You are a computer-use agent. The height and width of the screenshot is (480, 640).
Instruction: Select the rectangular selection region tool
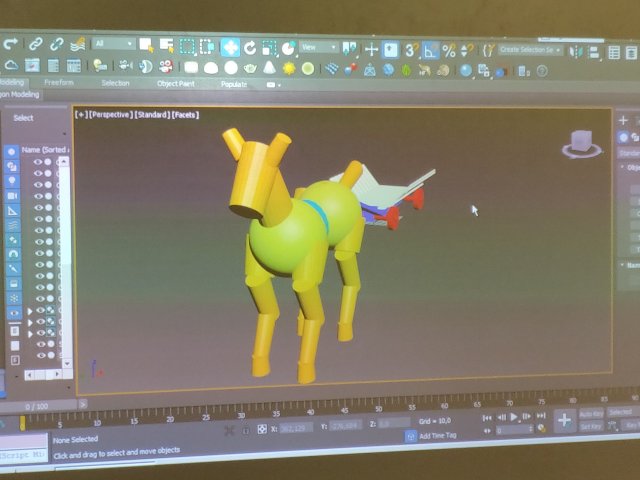[187, 46]
